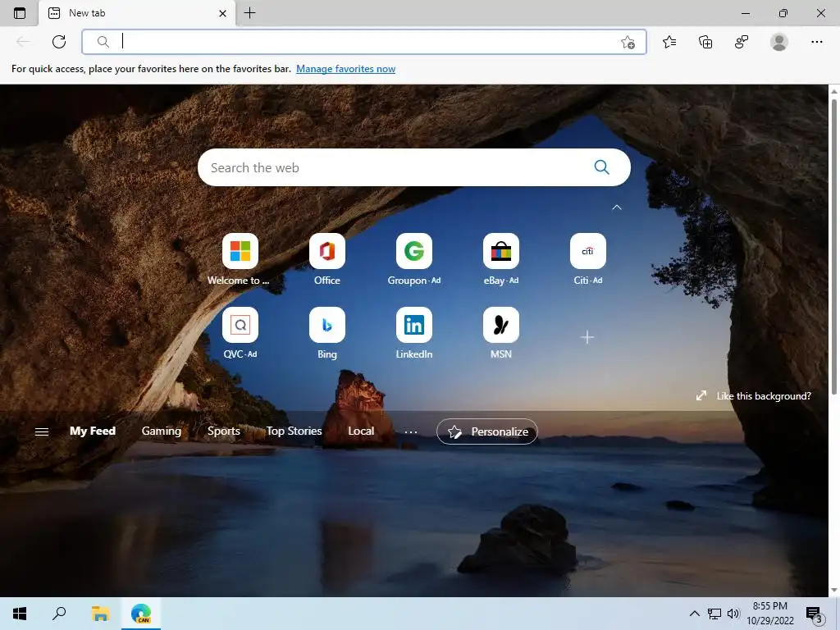
Task: Open Settings and more ellipsis menu
Action: click(x=816, y=42)
